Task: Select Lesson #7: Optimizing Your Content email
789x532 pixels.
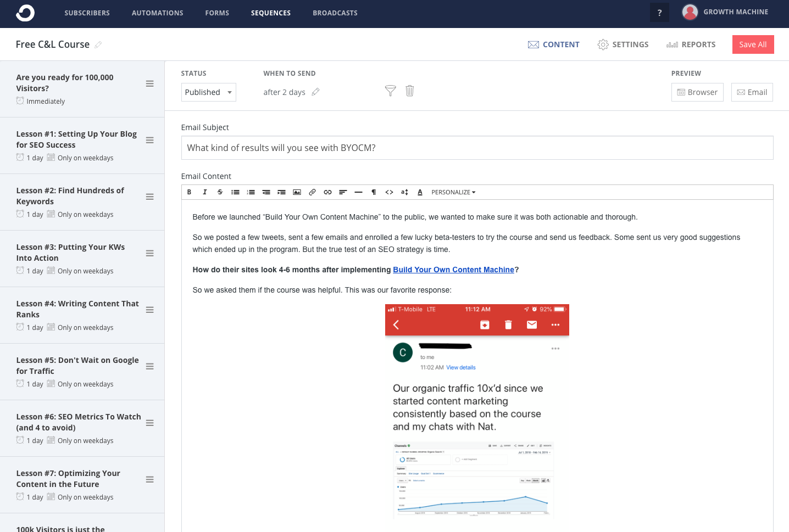Action: [x=82, y=485]
